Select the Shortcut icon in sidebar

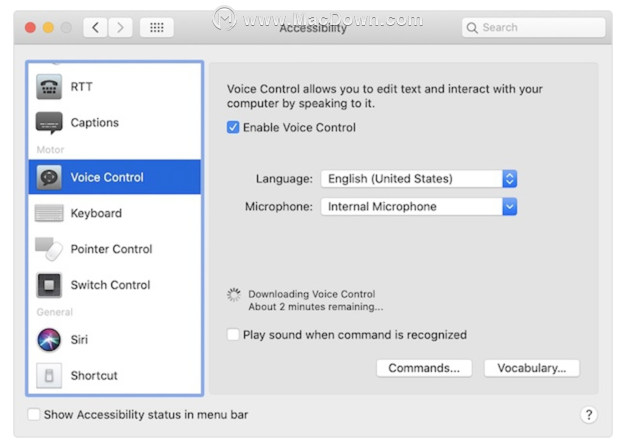(49, 375)
